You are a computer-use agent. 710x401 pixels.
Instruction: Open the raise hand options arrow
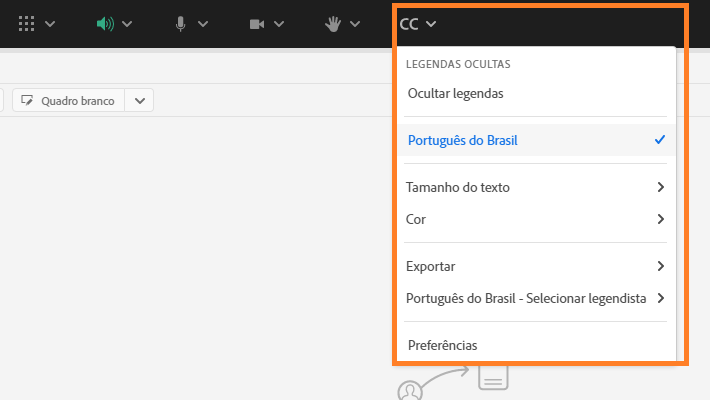tap(355, 24)
